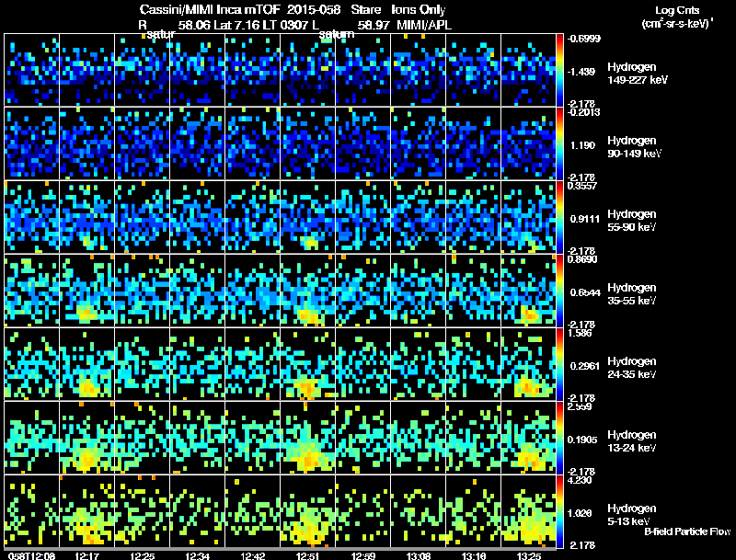Open the 12:51 panel in the 55-90 keV row
This screenshot has height=560, width=736.
click(x=308, y=217)
